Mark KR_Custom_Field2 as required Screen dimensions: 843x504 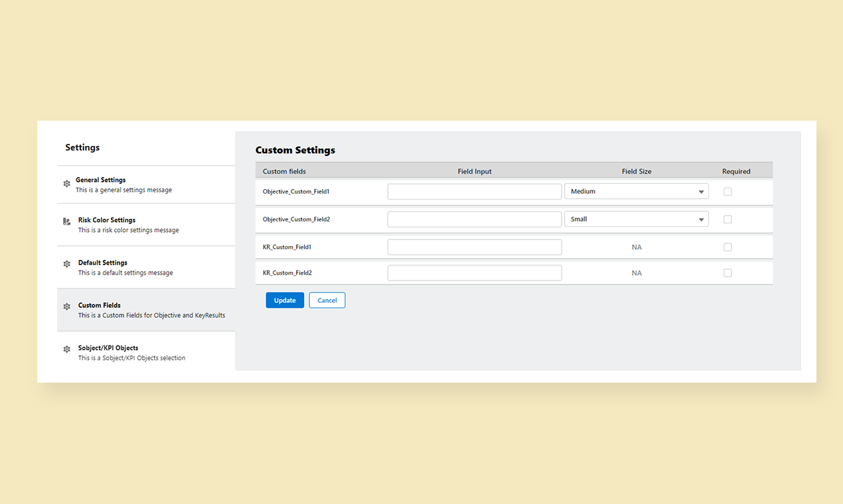(728, 273)
